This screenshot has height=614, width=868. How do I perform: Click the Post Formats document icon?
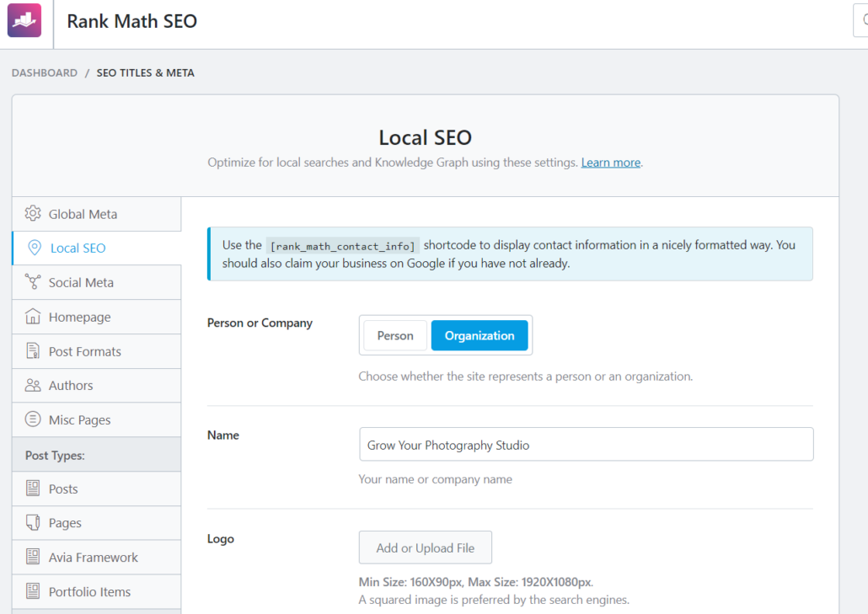(33, 350)
